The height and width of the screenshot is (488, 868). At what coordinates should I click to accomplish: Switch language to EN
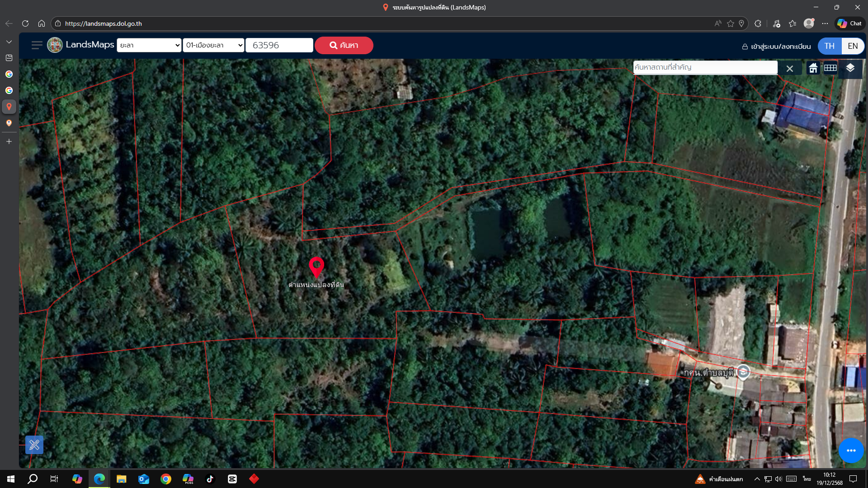click(853, 46)
